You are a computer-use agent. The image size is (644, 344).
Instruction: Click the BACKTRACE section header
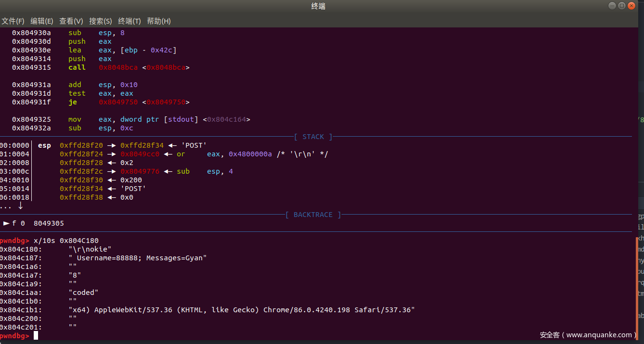point(313,215)
